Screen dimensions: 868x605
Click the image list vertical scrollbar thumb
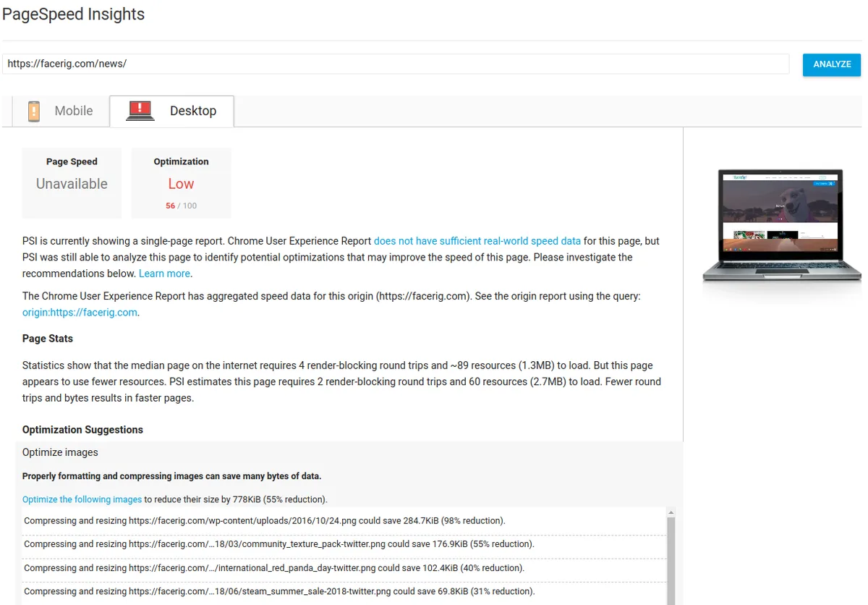pyautogui.click(x=671, y=562)
